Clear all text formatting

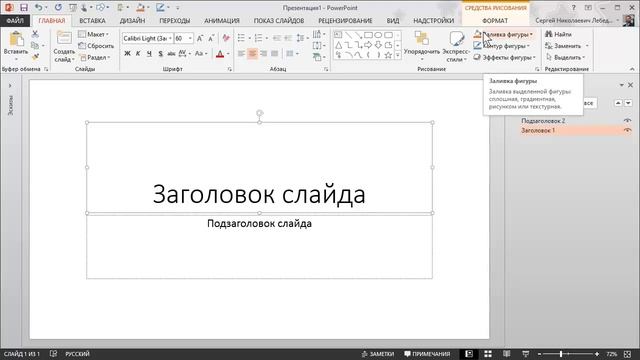[226, 38]
